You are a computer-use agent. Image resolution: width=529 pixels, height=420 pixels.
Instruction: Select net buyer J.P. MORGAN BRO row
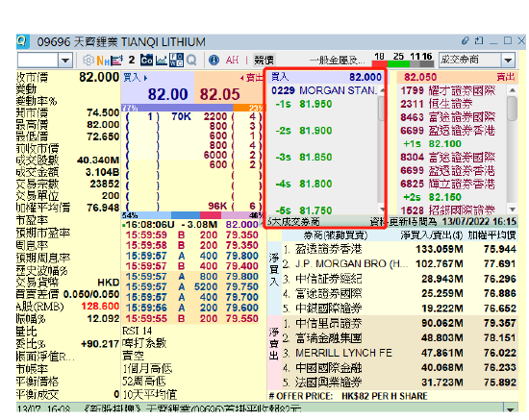(400, 263)
